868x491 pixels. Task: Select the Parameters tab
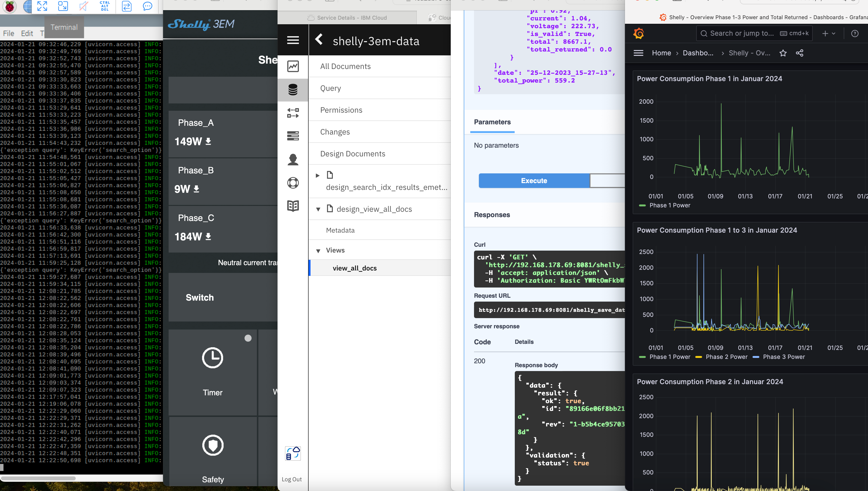click(492, 122)
